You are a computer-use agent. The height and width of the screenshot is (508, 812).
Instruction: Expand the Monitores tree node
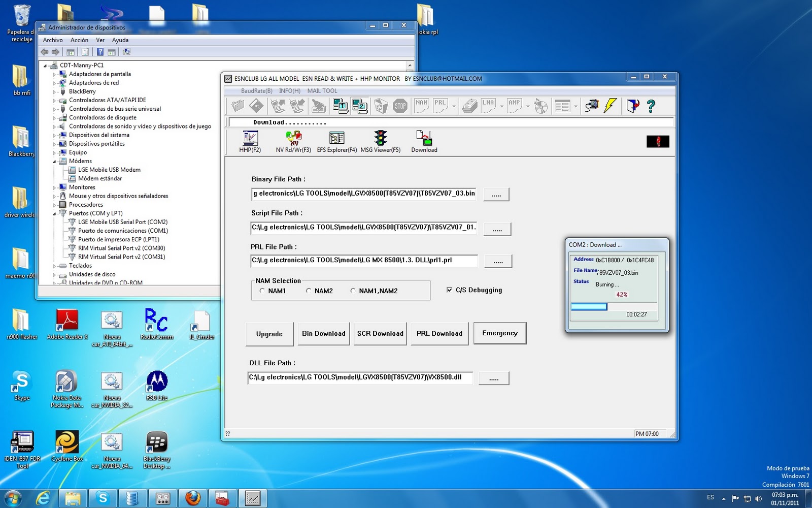point(54,187)
